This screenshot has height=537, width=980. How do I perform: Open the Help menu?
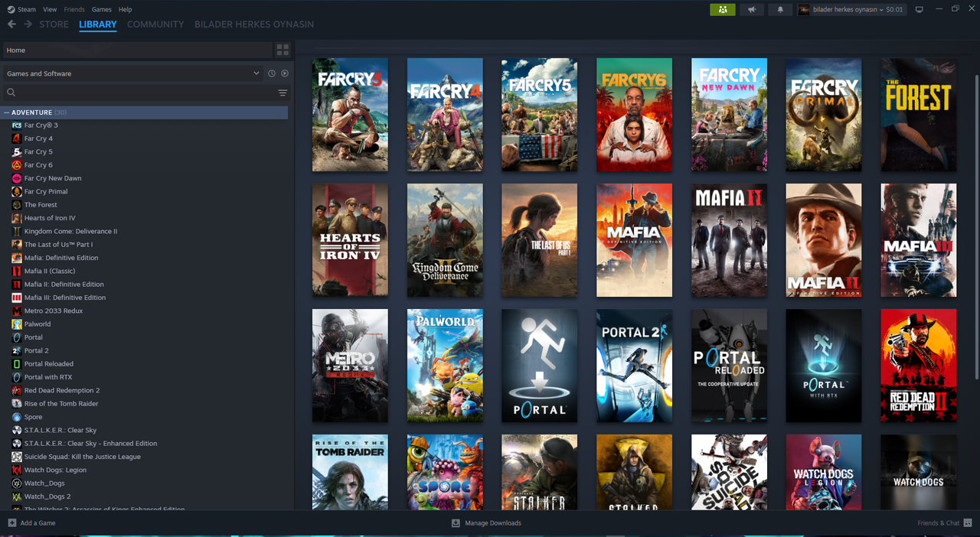click(x=126, y=9)
